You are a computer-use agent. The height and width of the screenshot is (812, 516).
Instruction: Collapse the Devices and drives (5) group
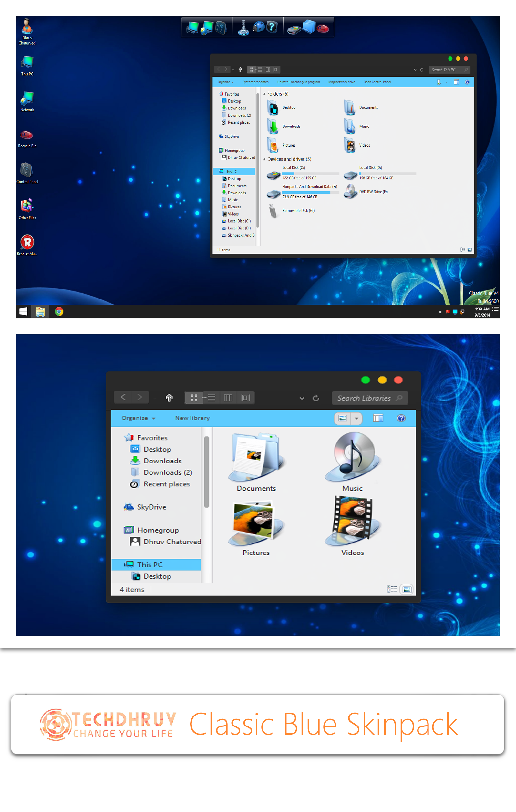tap(264, 159)
